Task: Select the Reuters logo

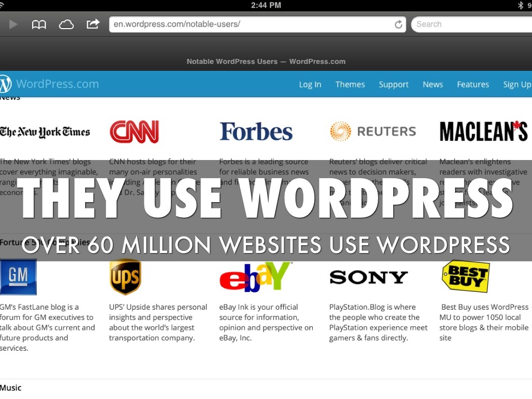Action: click(x=373, y=131)
